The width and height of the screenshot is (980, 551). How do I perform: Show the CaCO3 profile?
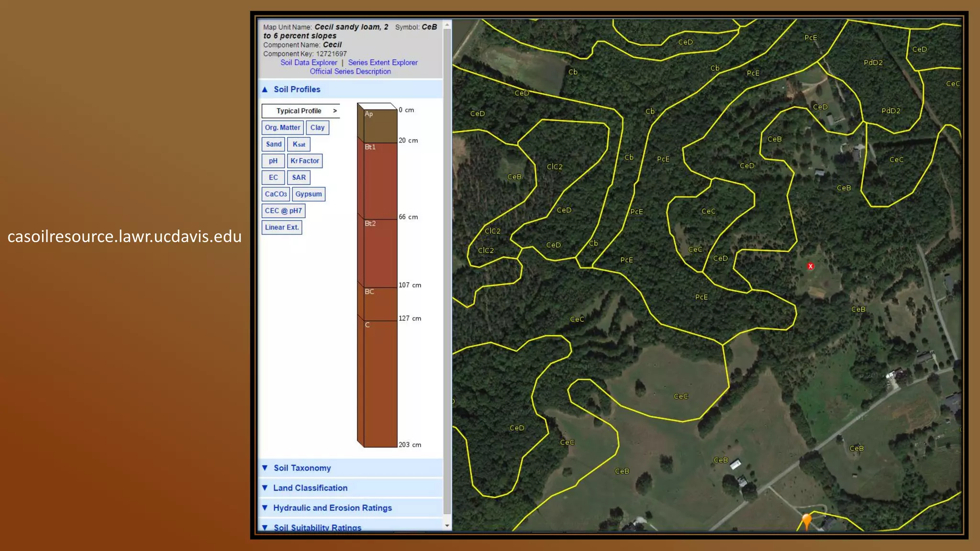point(276,194)
